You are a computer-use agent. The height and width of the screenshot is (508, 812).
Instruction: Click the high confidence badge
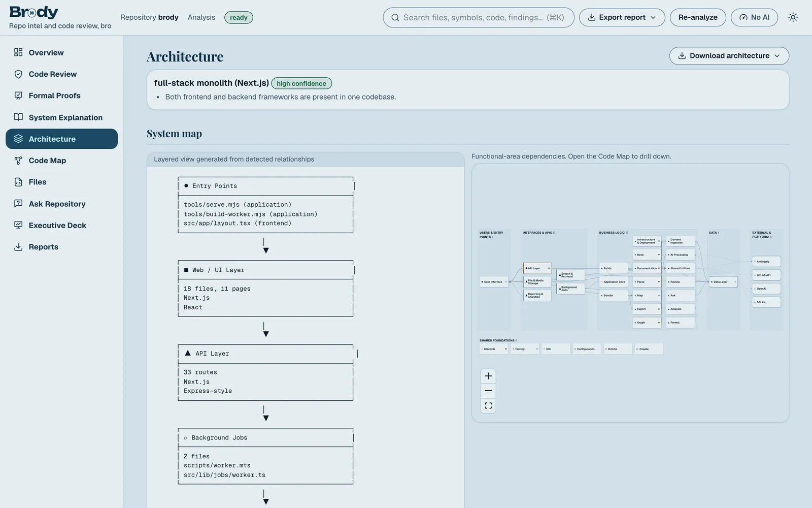pyautogui.click(x=301, y=83)
